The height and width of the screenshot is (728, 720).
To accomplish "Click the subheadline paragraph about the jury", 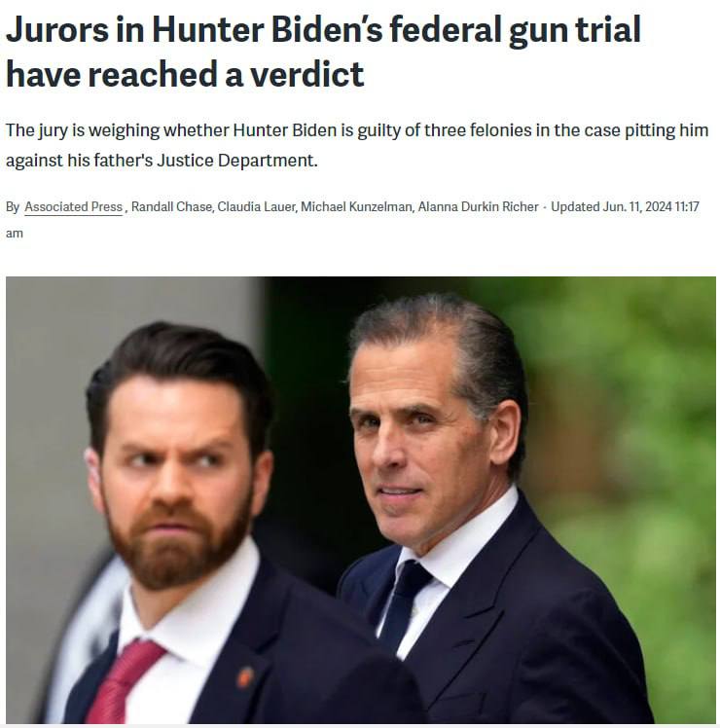I will (x=357, y=145).
